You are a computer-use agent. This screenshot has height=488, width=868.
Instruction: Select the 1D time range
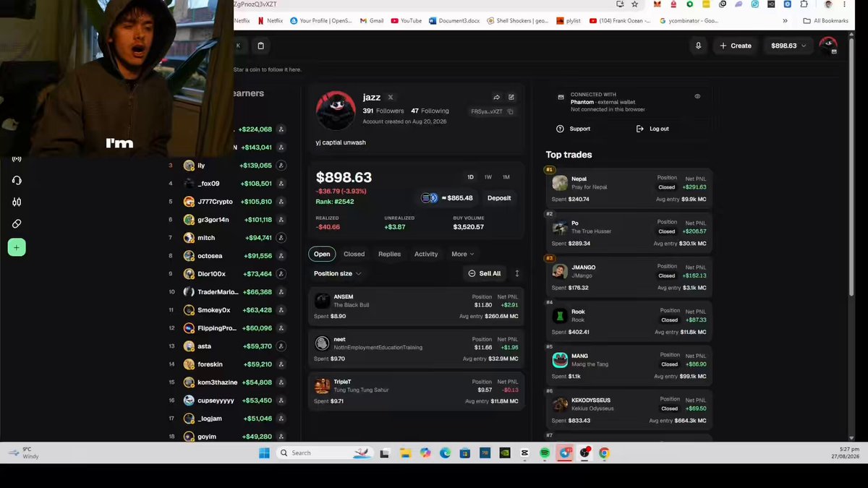coord(470,177)
